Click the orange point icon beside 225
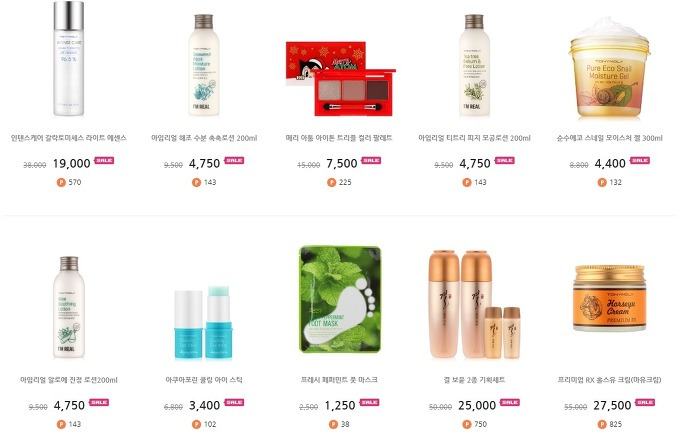The image size is (683, 437). tap(331, 182)
